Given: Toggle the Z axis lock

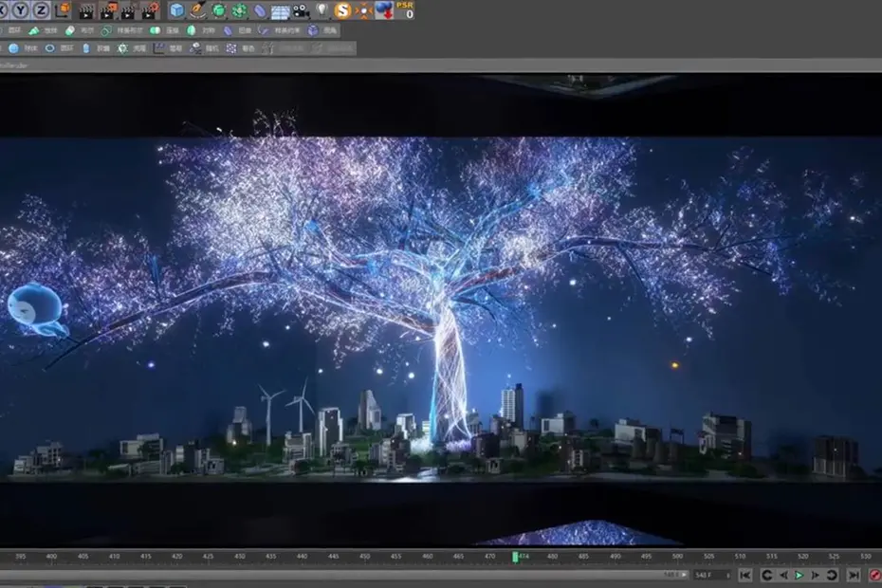Looking at the screenshot, I should [41, 9].
